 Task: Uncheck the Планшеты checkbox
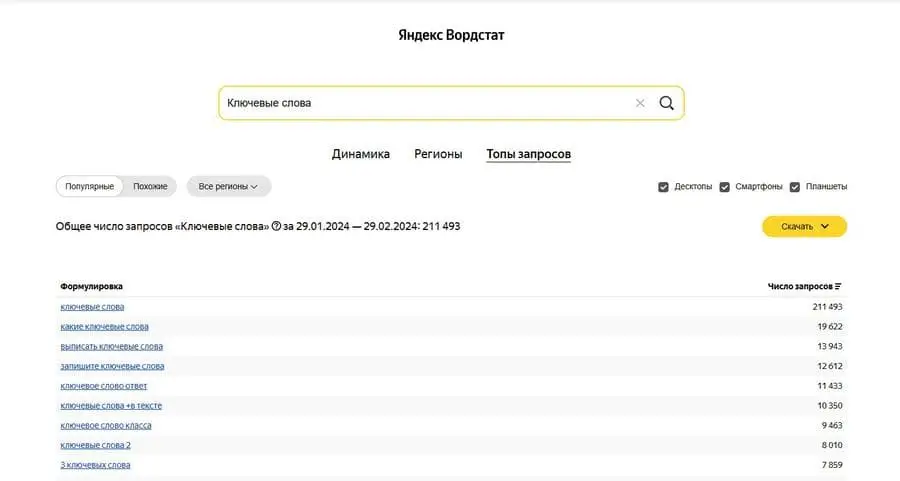[794, 187]
